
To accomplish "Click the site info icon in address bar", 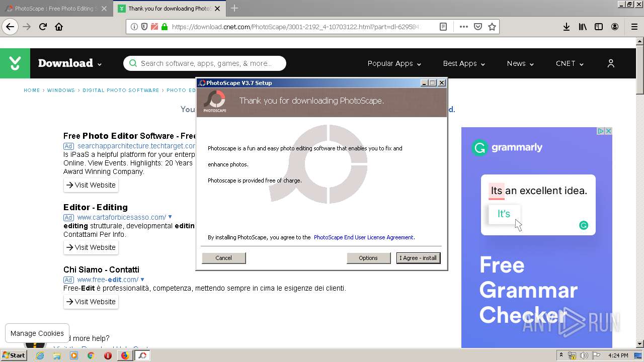I will (134, 27).
